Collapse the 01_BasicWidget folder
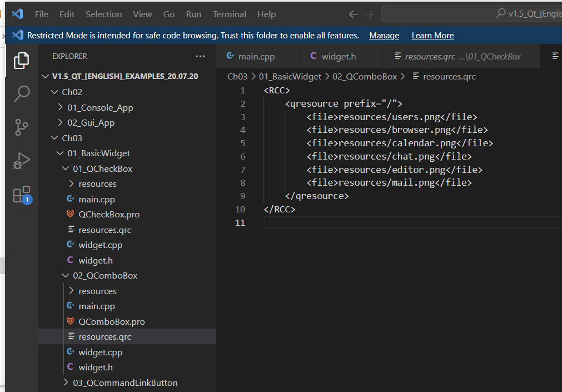The height and width of the screenshot is (392, 562). tap(60, 153)
